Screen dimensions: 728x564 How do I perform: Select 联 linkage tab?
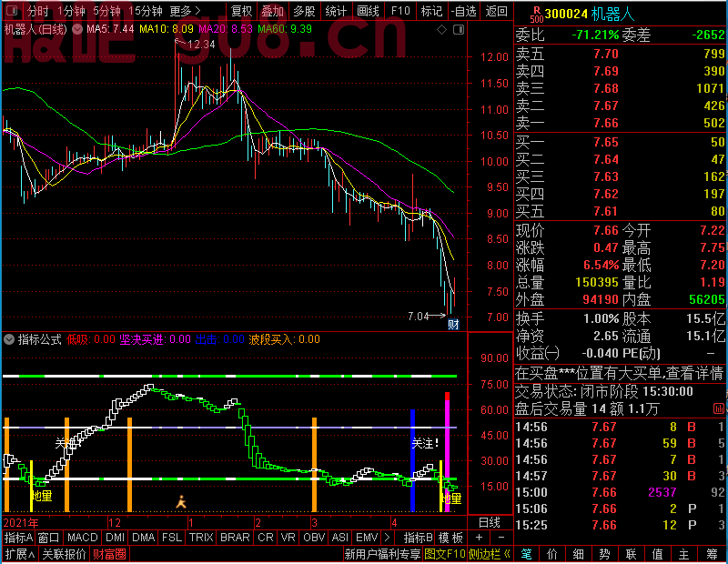[x=631, y=554]
